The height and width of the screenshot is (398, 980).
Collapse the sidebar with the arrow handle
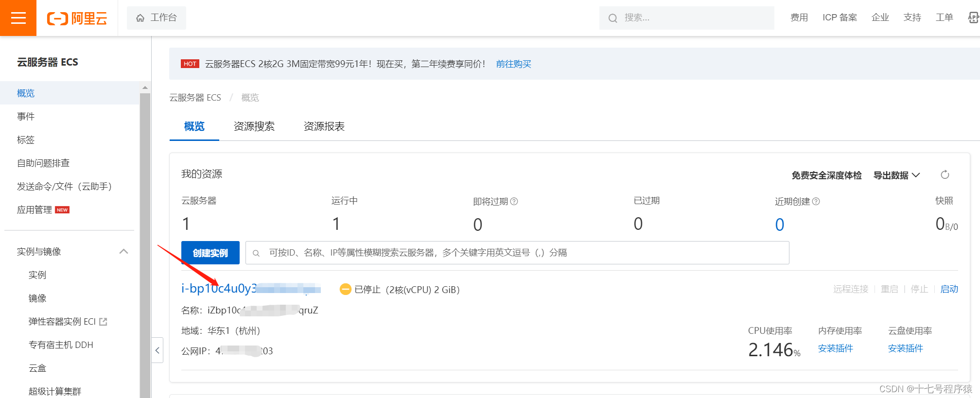click(x=157, y=350)
